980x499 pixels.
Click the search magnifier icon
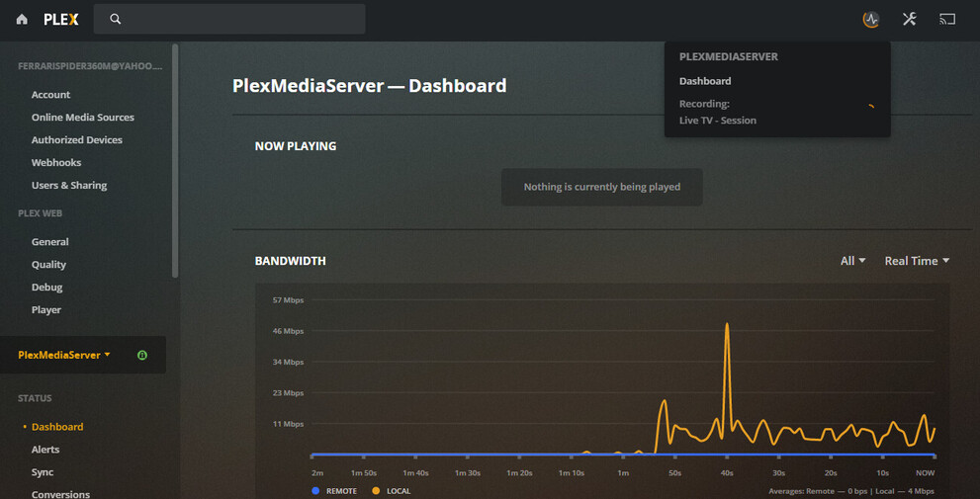(115, 19)
